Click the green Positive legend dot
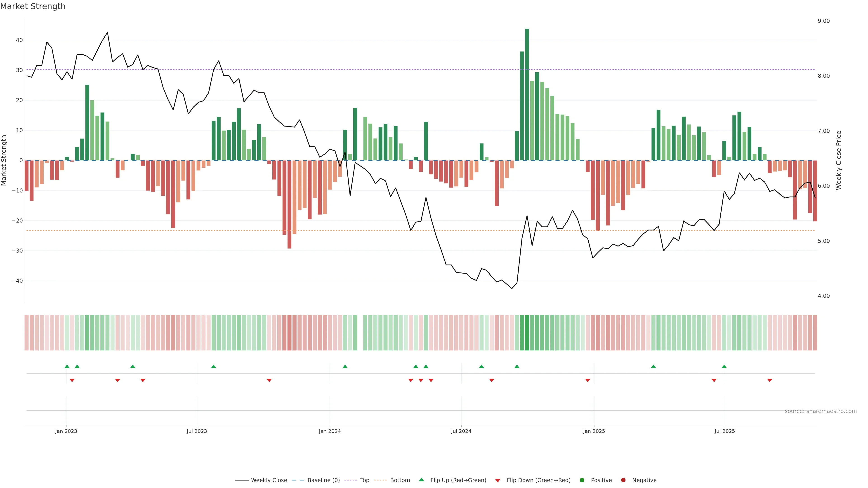The width and height of the screenshot is (868, 488). click(582, 480)
